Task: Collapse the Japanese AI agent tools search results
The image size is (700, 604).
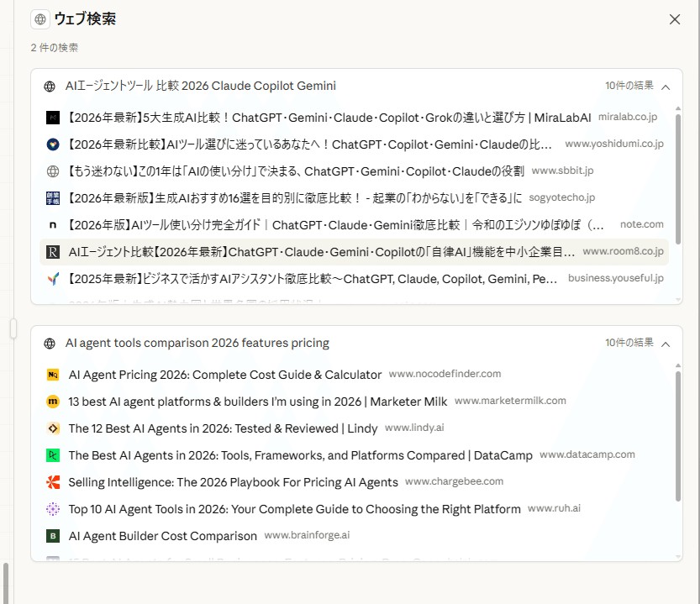Action: [x=666, y=87]
